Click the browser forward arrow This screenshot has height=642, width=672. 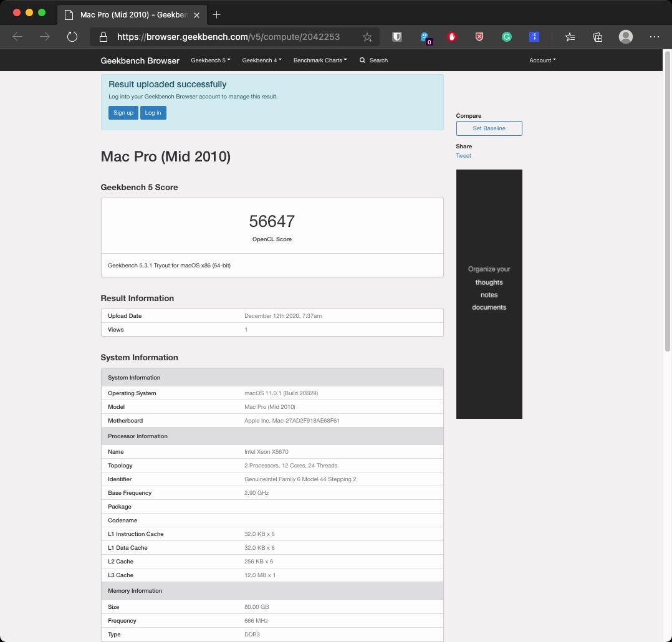(x=45, y=37)
